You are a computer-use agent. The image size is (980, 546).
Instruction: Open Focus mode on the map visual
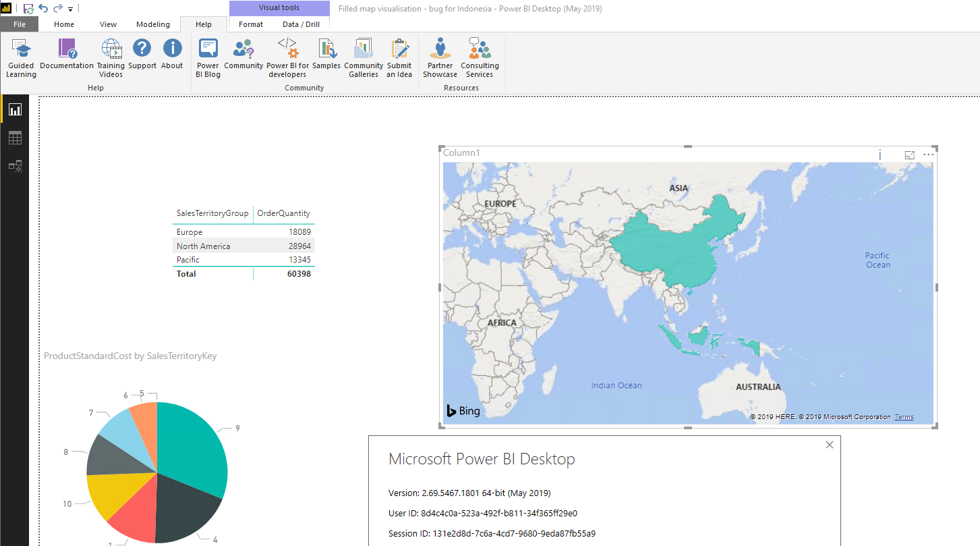[x=909, y=155]
